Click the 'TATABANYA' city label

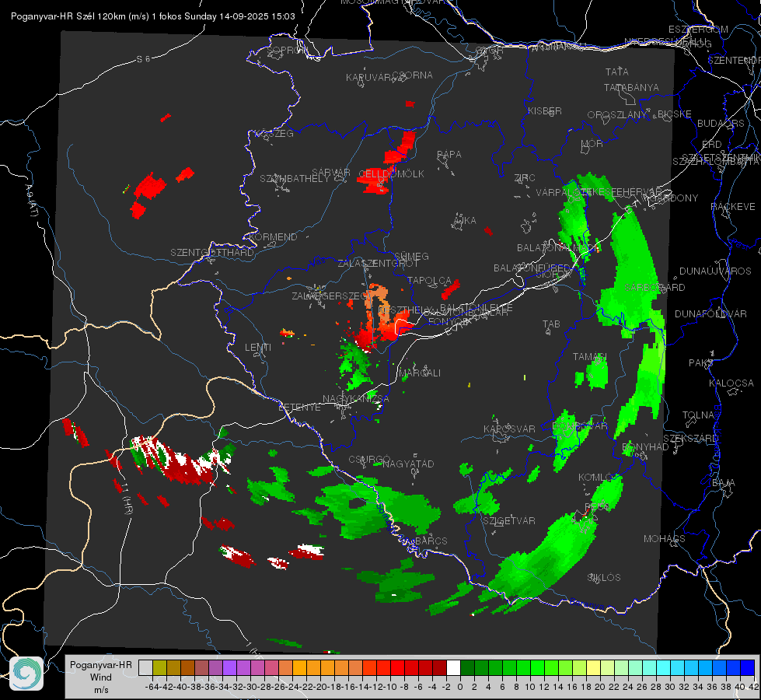point(631,87)
